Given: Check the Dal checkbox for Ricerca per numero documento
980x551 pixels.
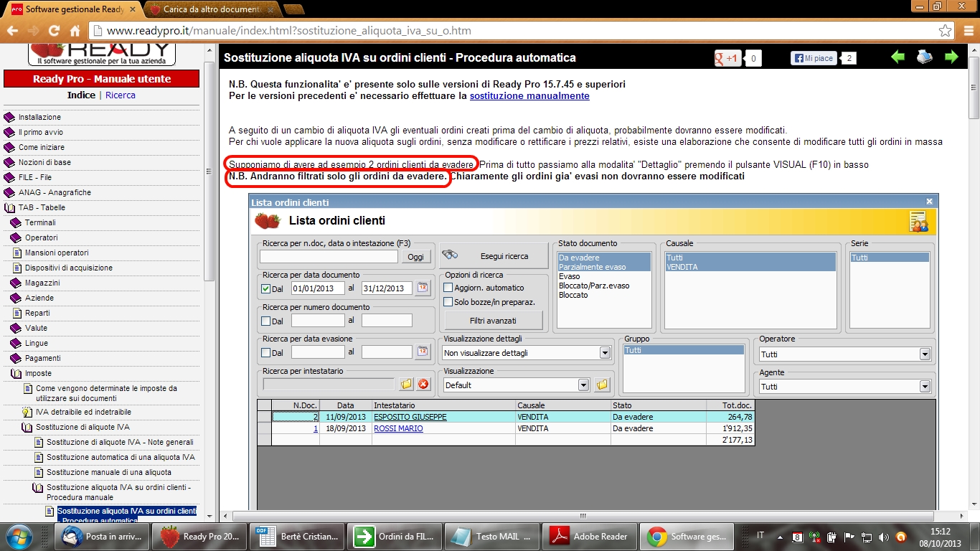Looking at the screenshot, I should (x=266, y=321).
